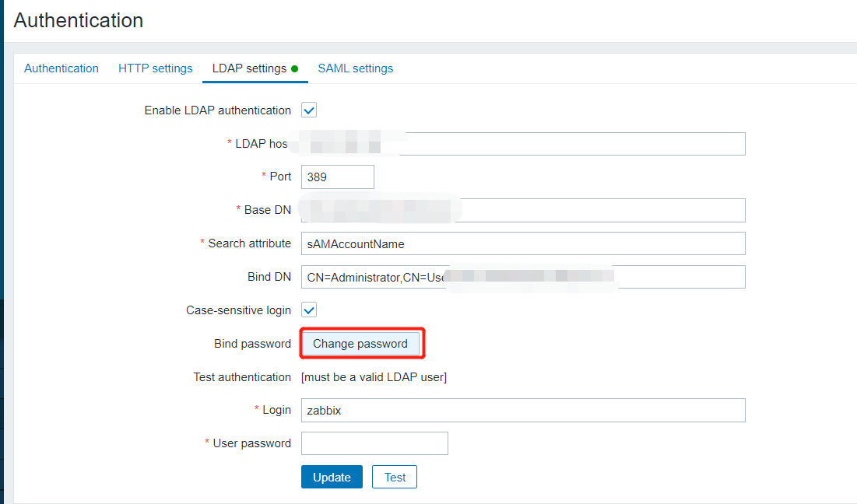Uncheck the Case-sensitive login checkbox
The height and width of the screenshot is (504, 857).
tap(309, 310)
